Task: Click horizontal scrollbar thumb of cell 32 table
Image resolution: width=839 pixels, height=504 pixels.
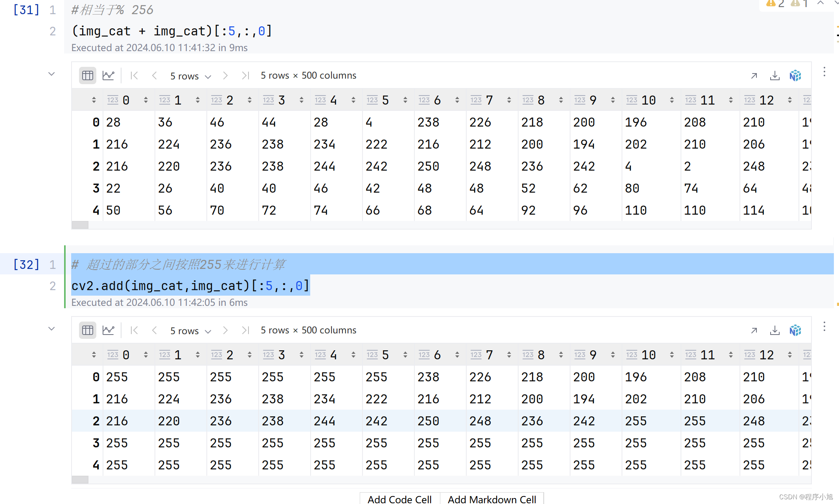Action: point(80,480)
